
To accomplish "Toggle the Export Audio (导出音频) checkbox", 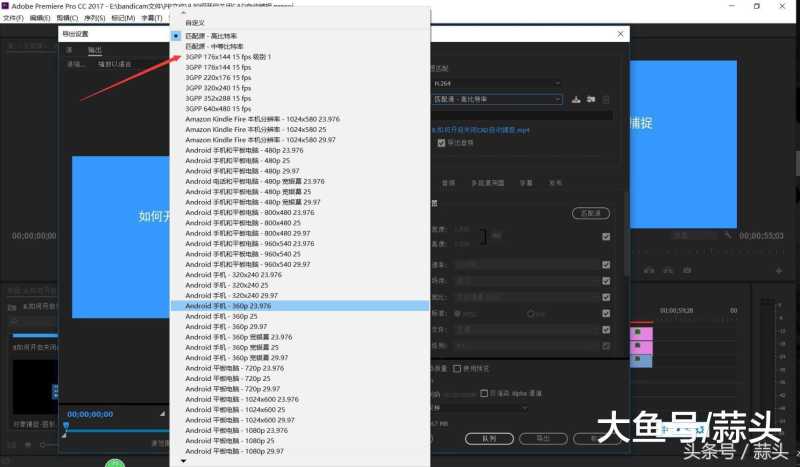I will click(441, 143).
